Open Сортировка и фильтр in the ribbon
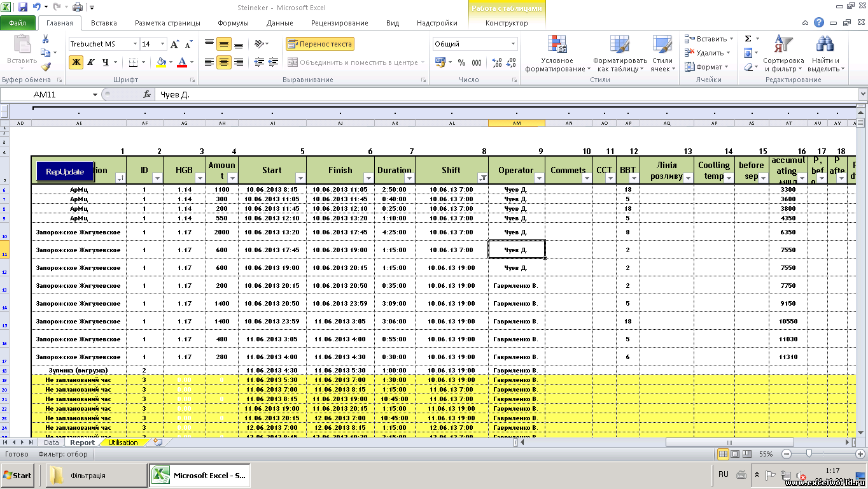 click(x=783, y=54)
